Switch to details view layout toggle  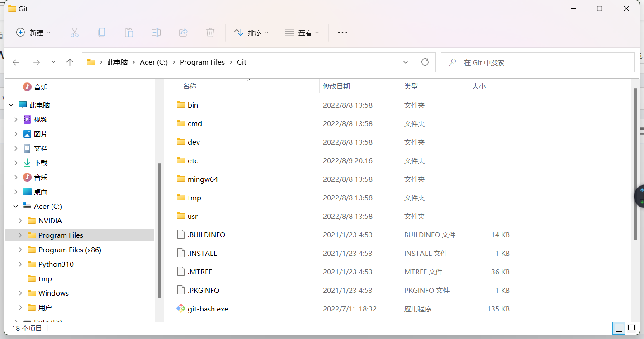[x=619, y=328]
